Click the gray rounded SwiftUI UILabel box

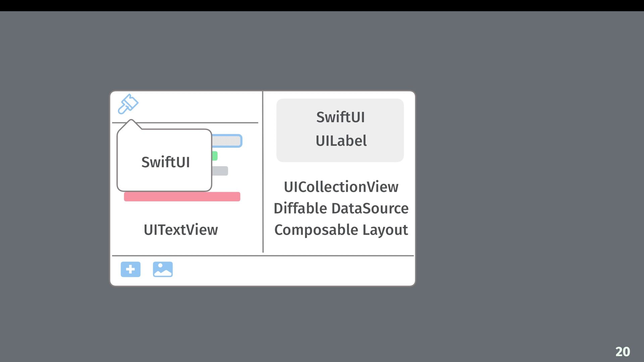(340, 130)
